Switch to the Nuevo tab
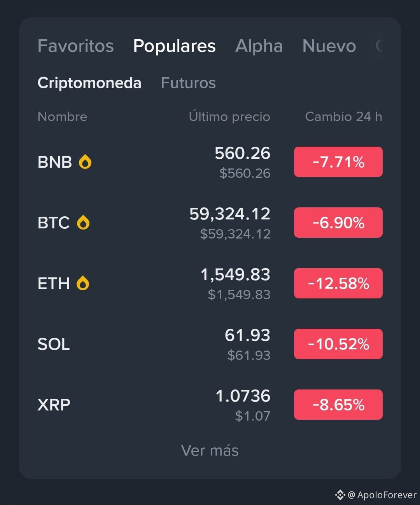This screenshot has height=505, width=420. click(329, 46)
